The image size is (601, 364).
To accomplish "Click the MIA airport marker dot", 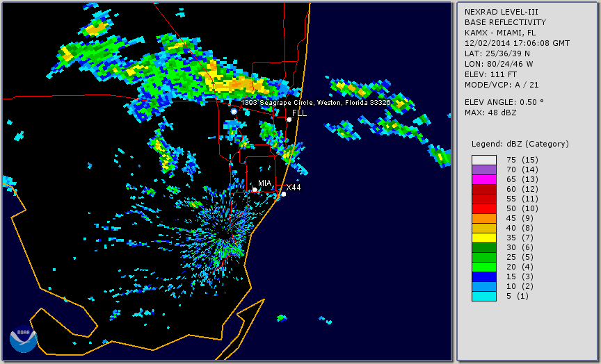I will pos(255,190).
